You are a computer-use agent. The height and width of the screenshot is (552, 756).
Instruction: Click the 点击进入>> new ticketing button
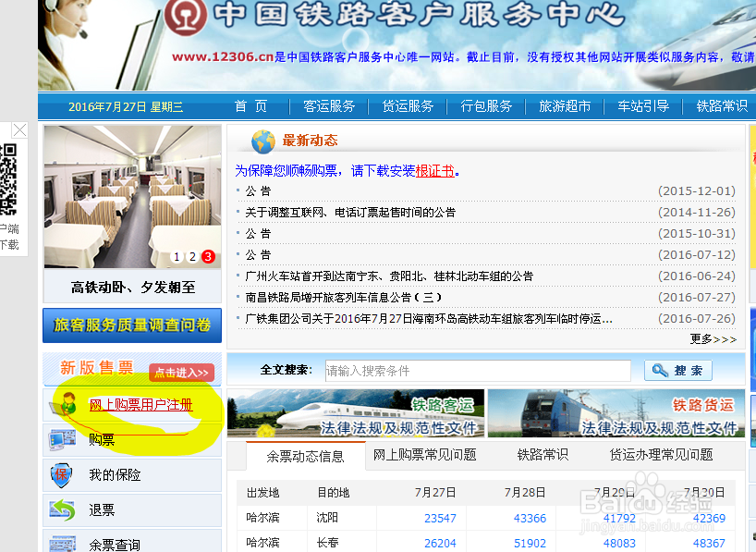pyautogui.click(x=181, y=373)
